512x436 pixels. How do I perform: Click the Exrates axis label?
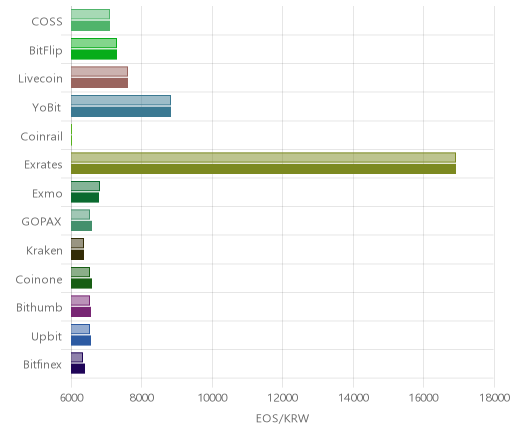(43, 165)
